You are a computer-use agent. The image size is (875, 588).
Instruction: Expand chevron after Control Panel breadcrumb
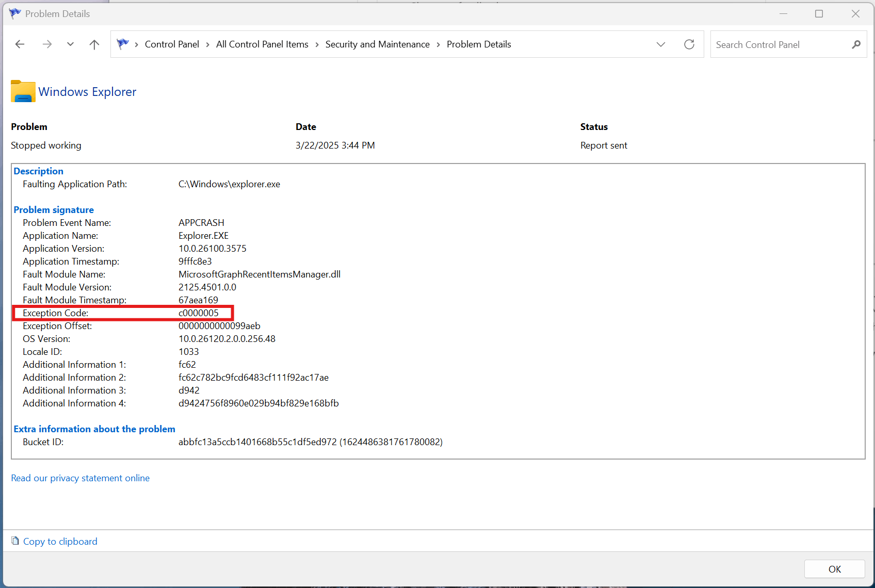click(x=207, y=45)
